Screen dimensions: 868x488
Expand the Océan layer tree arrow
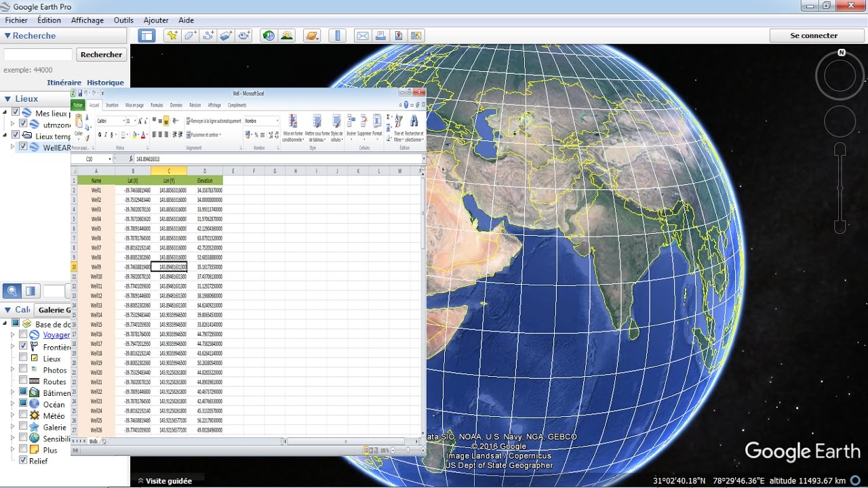tap(13, 403)
